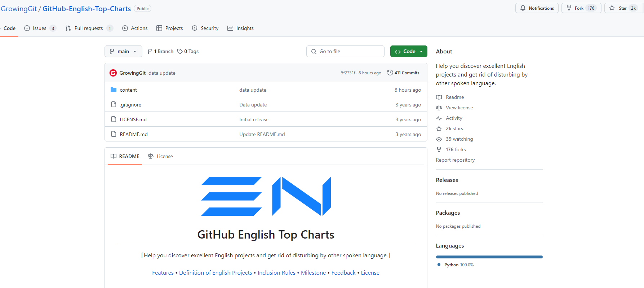Switch to the Code tab
This screenshot has height=288, width=644.
coord(9,28)
